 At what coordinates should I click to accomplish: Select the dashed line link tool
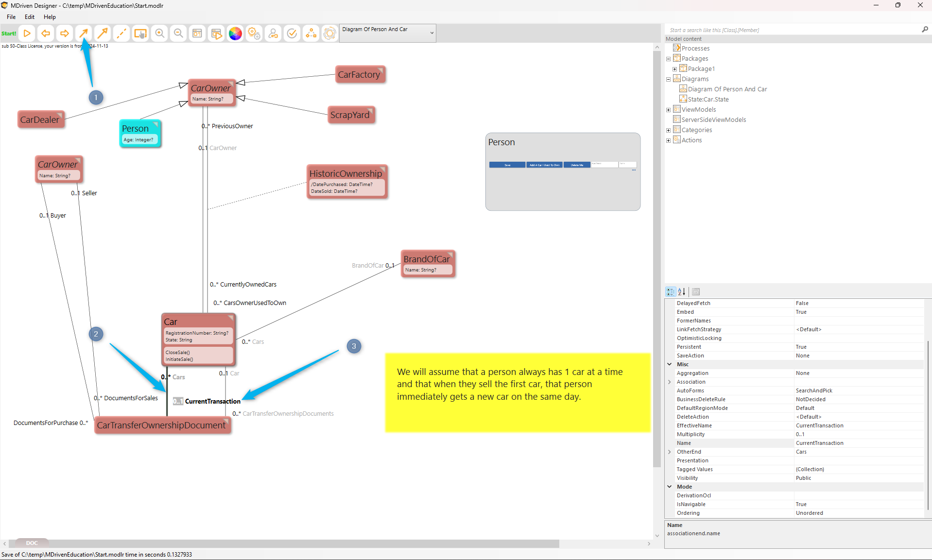pyautogui.click(x=121, y=34)
